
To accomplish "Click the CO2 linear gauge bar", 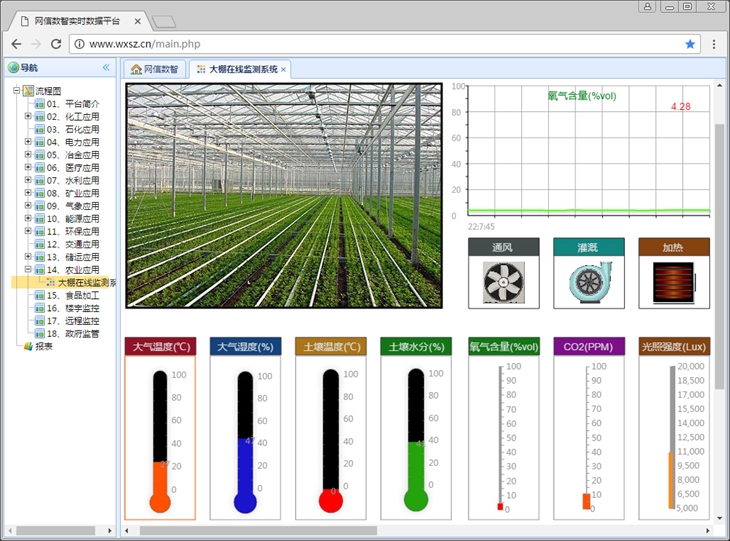I will pos(587,438).
